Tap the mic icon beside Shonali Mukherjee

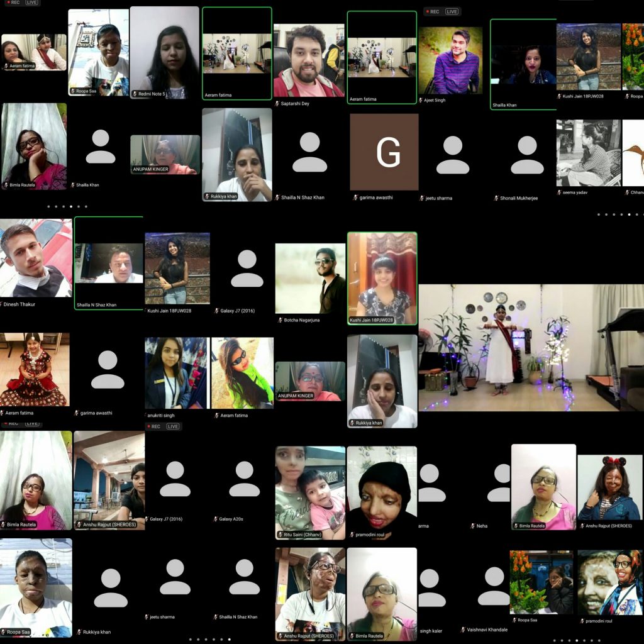pos(496,199)
